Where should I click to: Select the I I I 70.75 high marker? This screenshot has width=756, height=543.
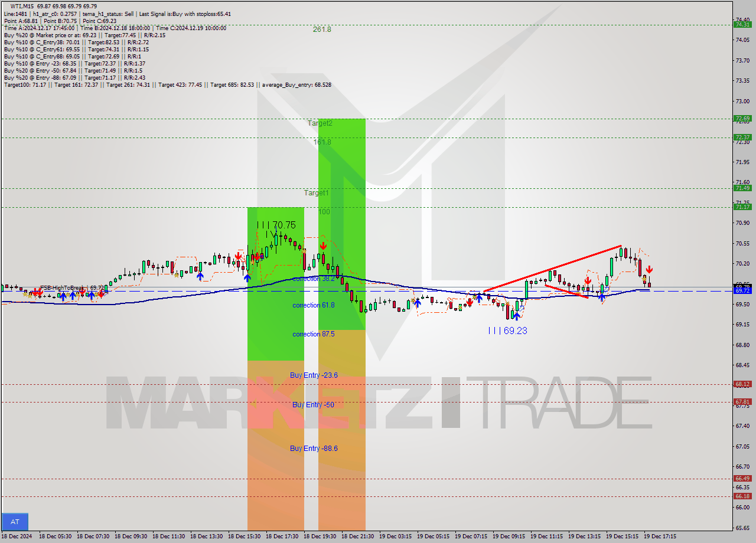coord(276,225)
